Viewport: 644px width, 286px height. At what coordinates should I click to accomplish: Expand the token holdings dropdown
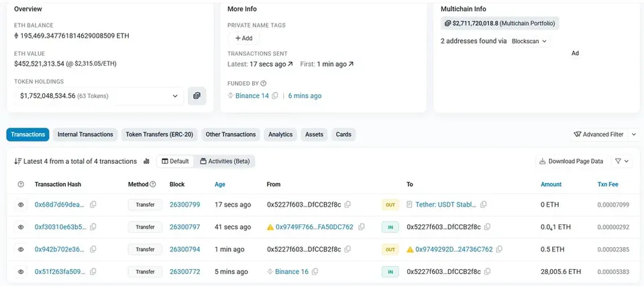point(99,96)
